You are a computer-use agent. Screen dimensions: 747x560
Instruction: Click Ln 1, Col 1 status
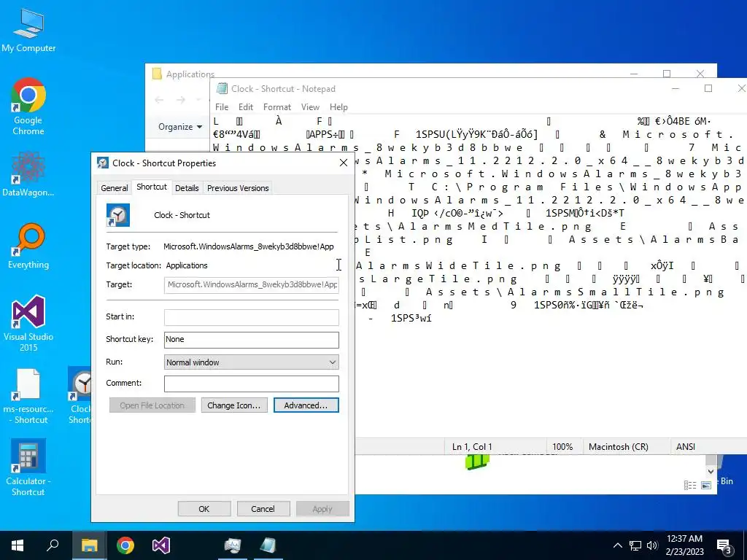pos(472,447)
